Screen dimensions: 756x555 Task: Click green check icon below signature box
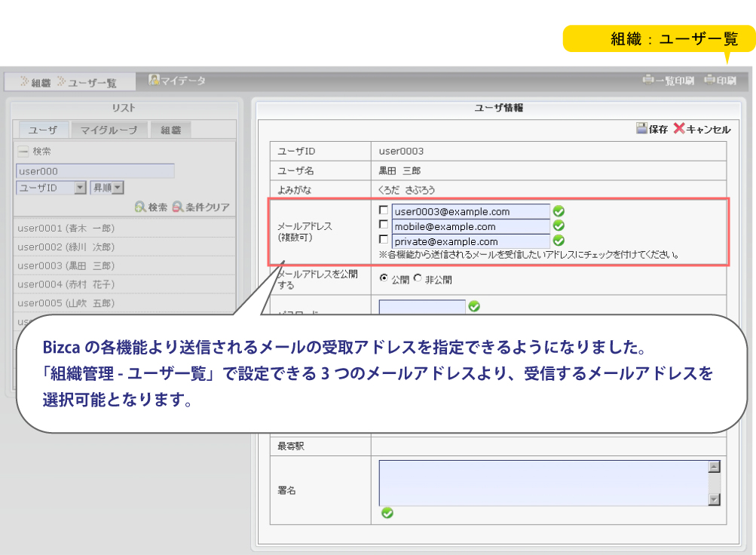(387, 513)
